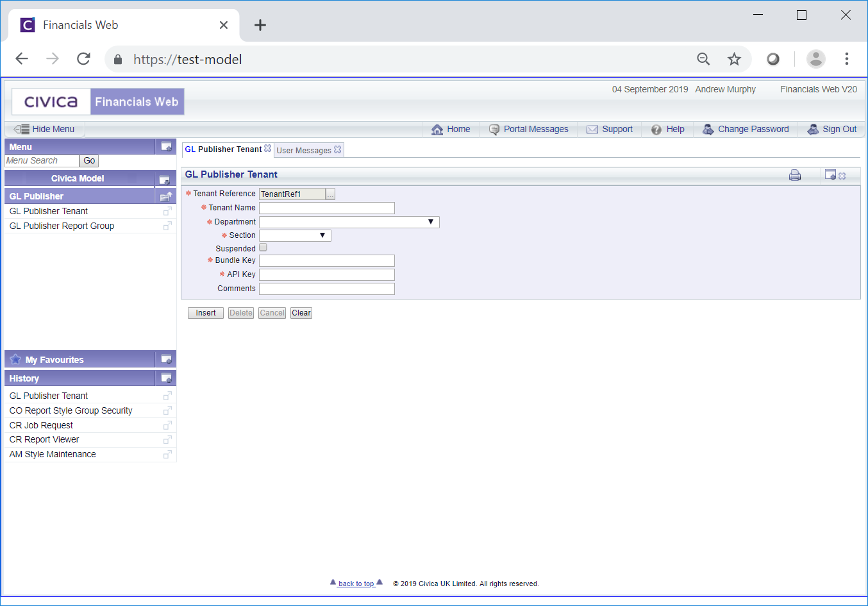This screenshot has height=606, width=868.
Task: Switch to the User Messages tab
Action: [304, 150]
